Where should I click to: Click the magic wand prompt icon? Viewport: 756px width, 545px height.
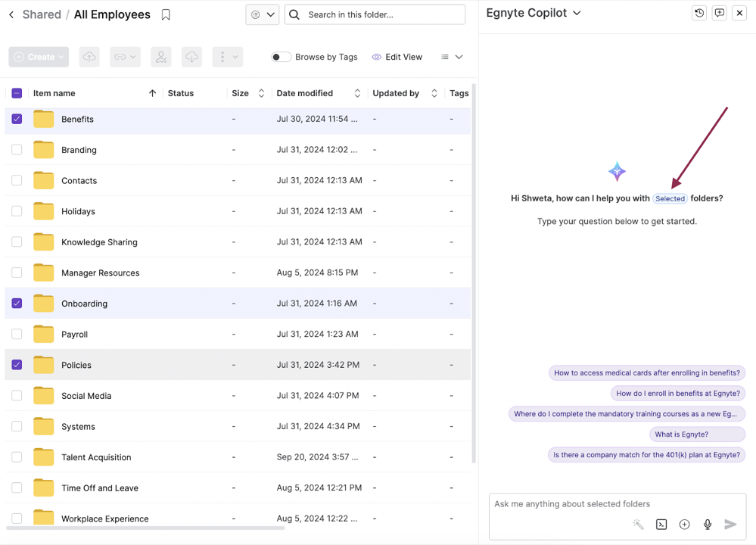[x=638, y=525]
